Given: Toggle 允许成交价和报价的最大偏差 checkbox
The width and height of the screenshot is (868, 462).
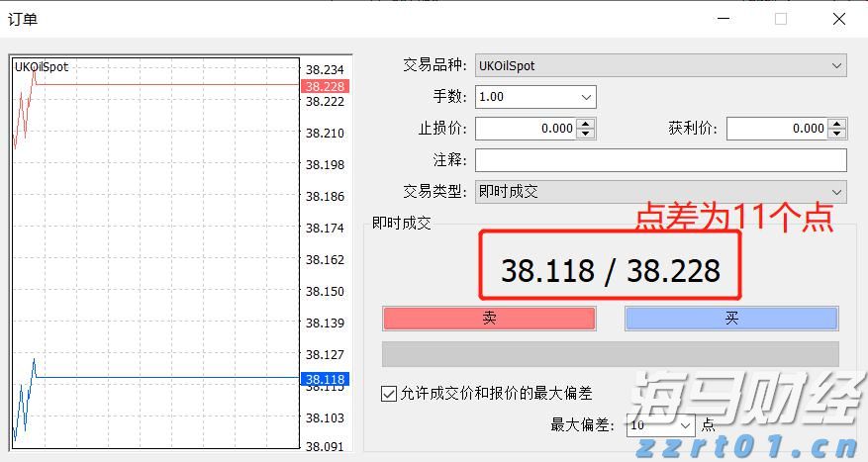Looking at the screenshot, I should point(389,394).
